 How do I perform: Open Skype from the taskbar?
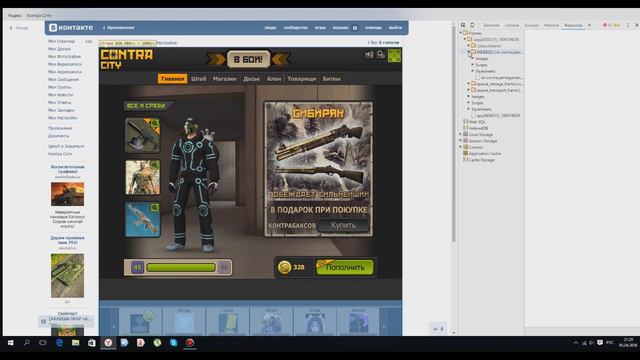[173, 343]
